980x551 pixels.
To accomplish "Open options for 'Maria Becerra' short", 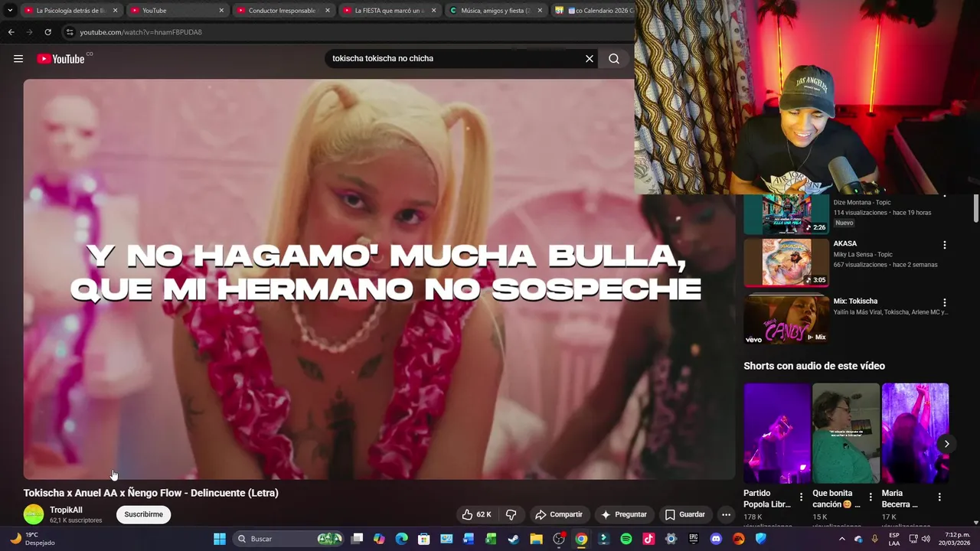I will (939, 497).
